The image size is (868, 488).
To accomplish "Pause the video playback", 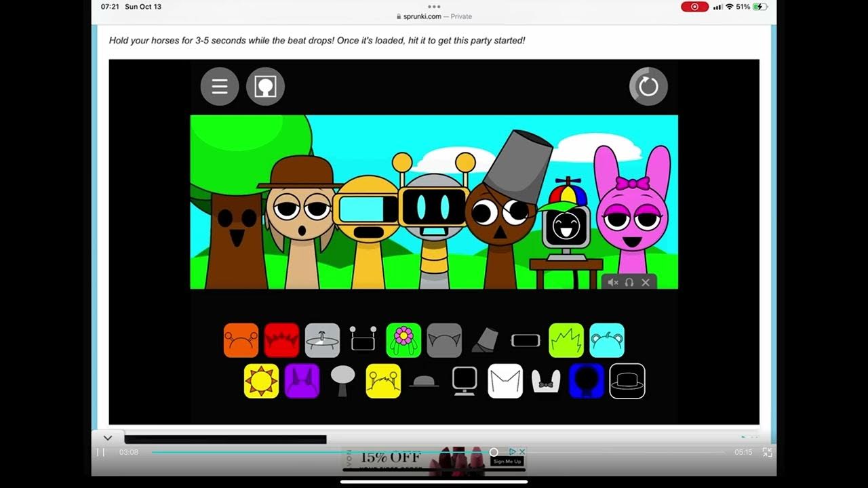I will coord(100,452).
